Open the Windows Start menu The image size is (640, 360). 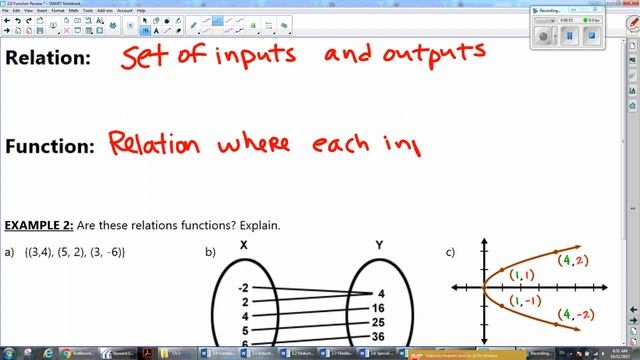(x=9, y=353)
